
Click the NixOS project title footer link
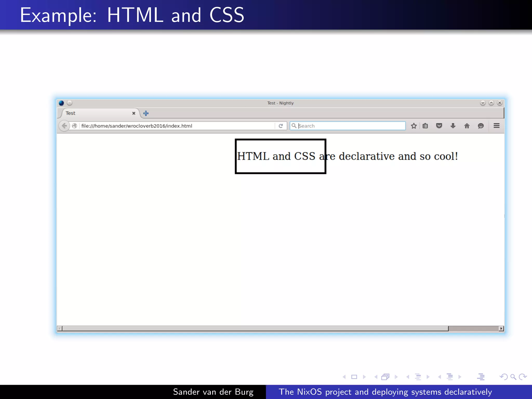tap(385, 392)
